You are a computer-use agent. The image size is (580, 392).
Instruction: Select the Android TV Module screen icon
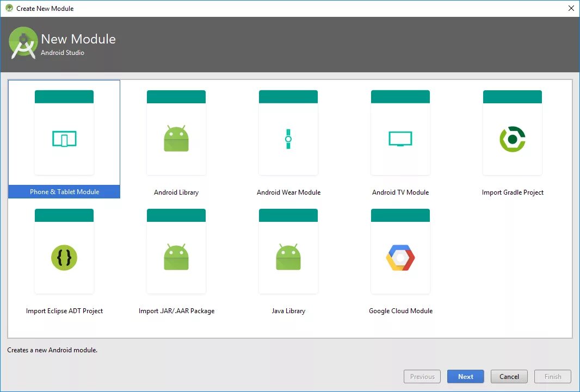click(400, 139)
